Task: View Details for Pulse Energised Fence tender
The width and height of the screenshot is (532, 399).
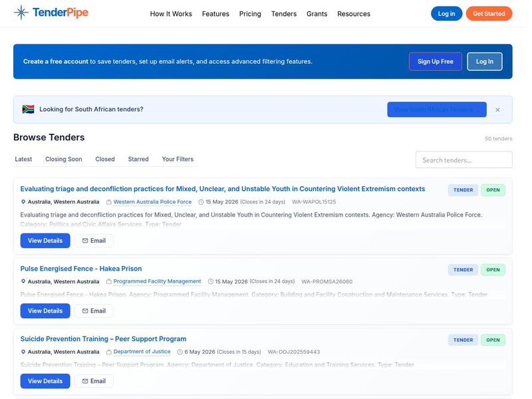Action: click(x=45, y=311)
